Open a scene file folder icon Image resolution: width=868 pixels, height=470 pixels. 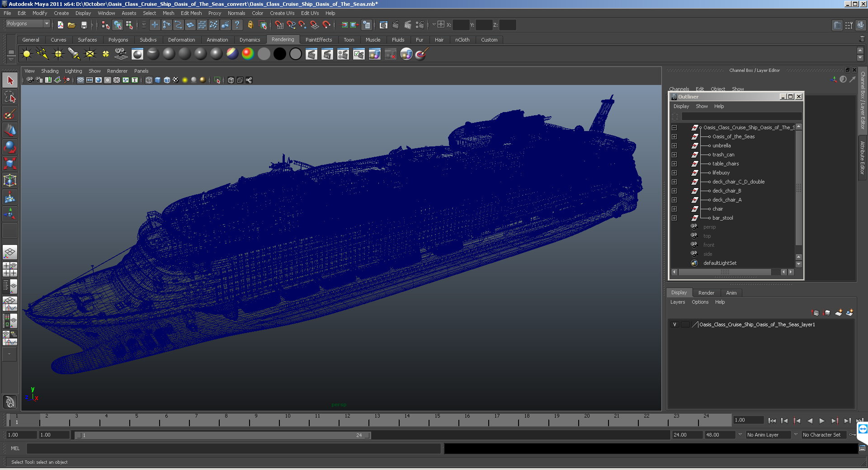click(x=71, y=25)
